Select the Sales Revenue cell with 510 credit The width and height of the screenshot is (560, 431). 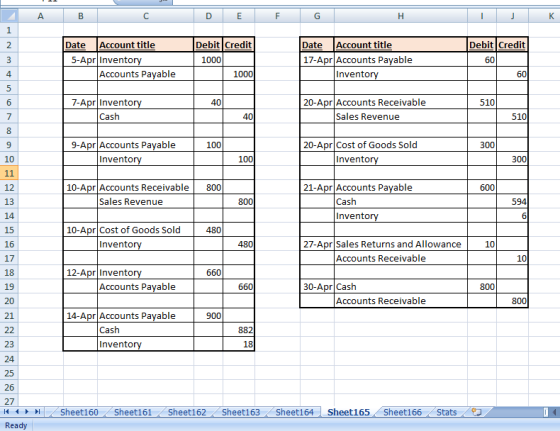(401, 117)
